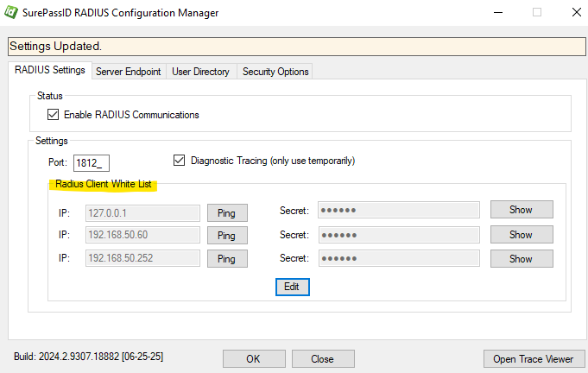The image size is (588, 373).
Task: Open the Security Options tab
Action: (275, 71)
